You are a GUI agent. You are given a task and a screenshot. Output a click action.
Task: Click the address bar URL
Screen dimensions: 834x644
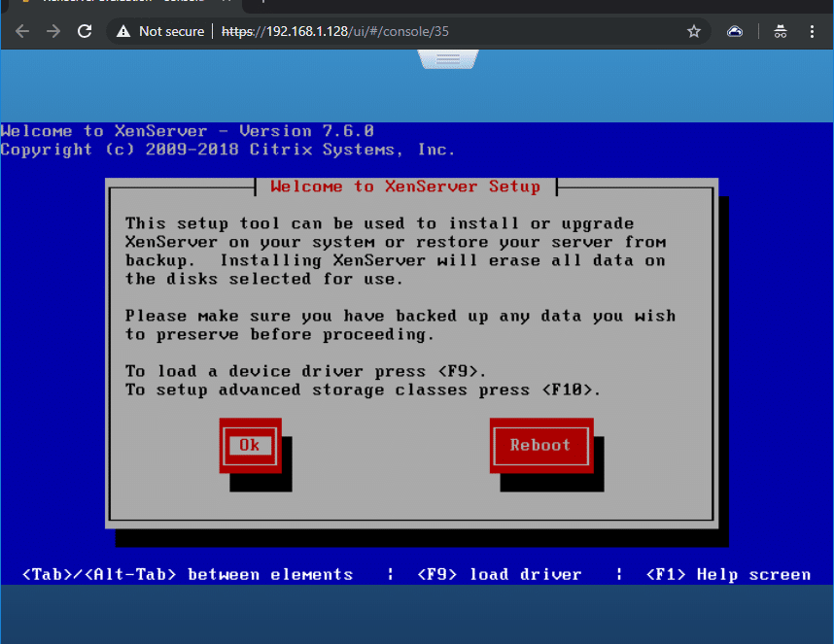click(335, 31)
